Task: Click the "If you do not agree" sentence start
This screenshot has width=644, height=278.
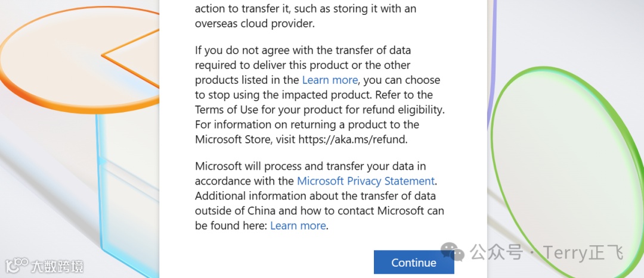Action: coord(239,50)
